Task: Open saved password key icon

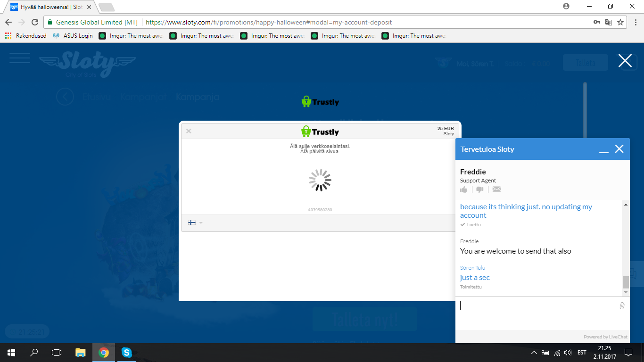Action: [596, 22]
